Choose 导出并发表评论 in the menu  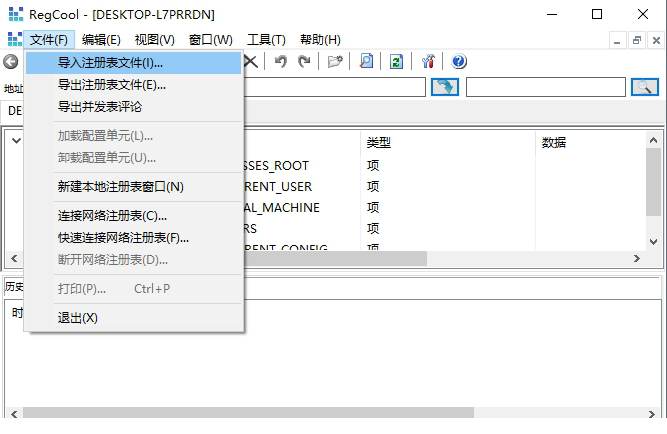tap(134, 107)
